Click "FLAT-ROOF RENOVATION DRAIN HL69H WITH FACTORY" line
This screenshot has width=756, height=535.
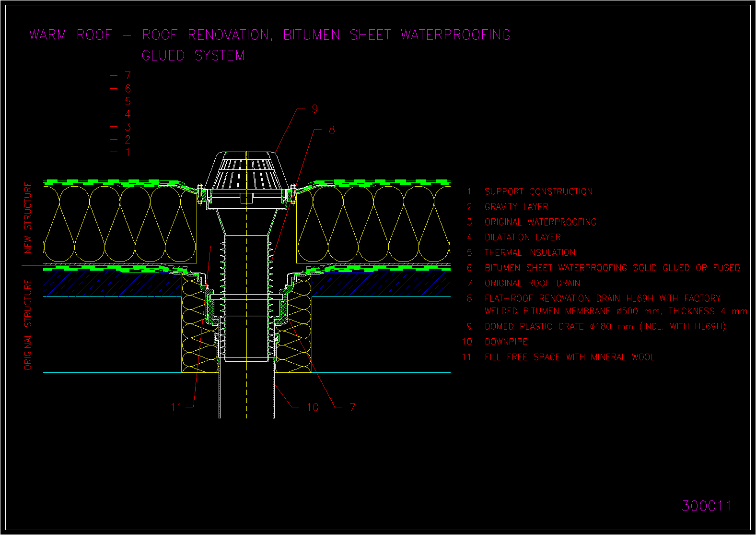(603, 298)
